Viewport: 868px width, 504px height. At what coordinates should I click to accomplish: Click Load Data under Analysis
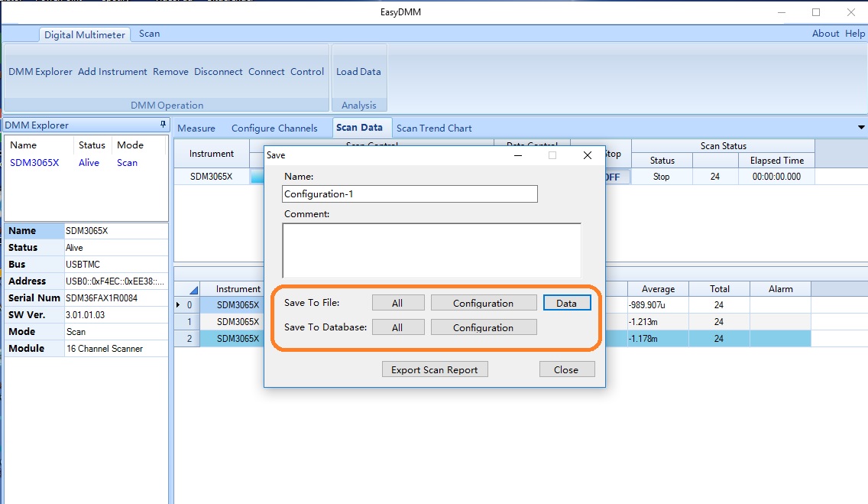358,72
